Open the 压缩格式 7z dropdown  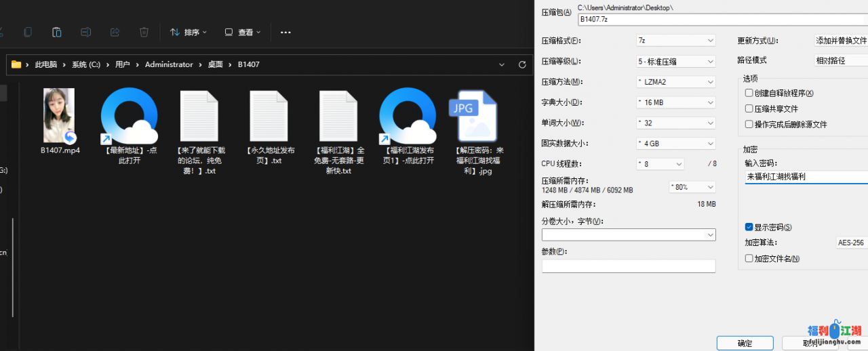(x=675, y=41)
